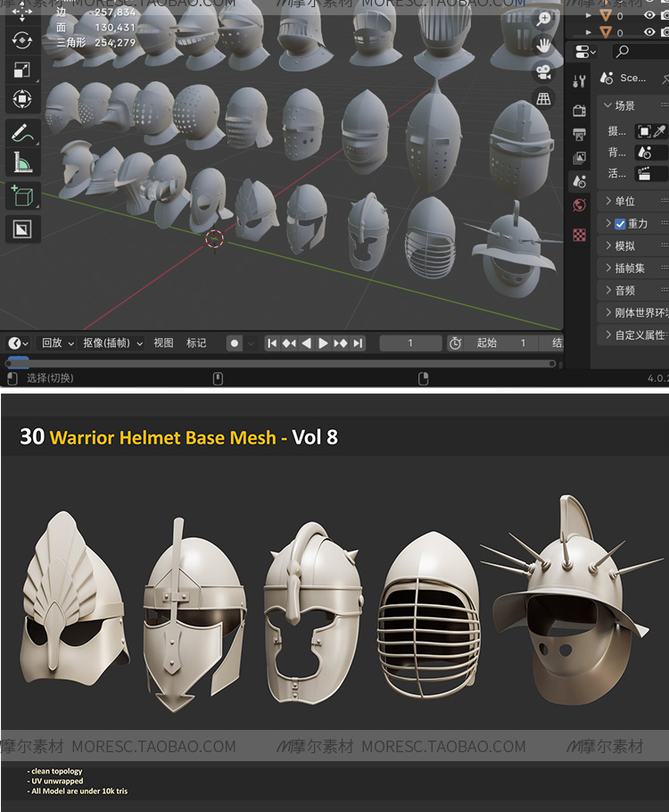Select the Annotate pencil tool

[22, 133]
